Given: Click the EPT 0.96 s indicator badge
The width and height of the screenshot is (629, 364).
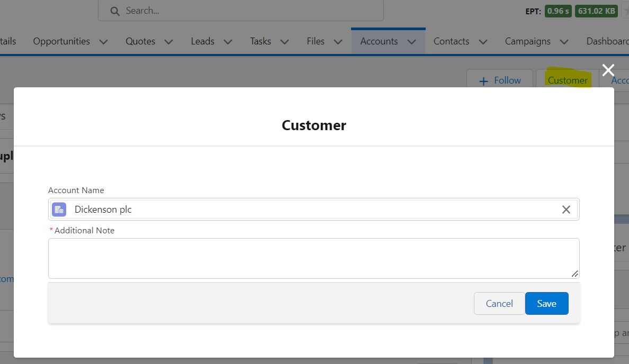Looking at the screenshot, I should [558, 10].
